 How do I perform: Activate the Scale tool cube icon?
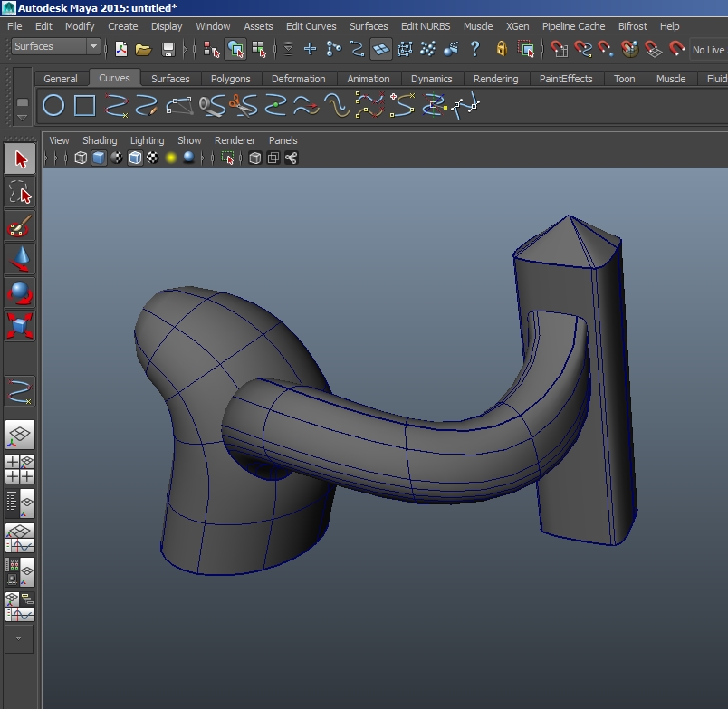click(x=20, y=325)
